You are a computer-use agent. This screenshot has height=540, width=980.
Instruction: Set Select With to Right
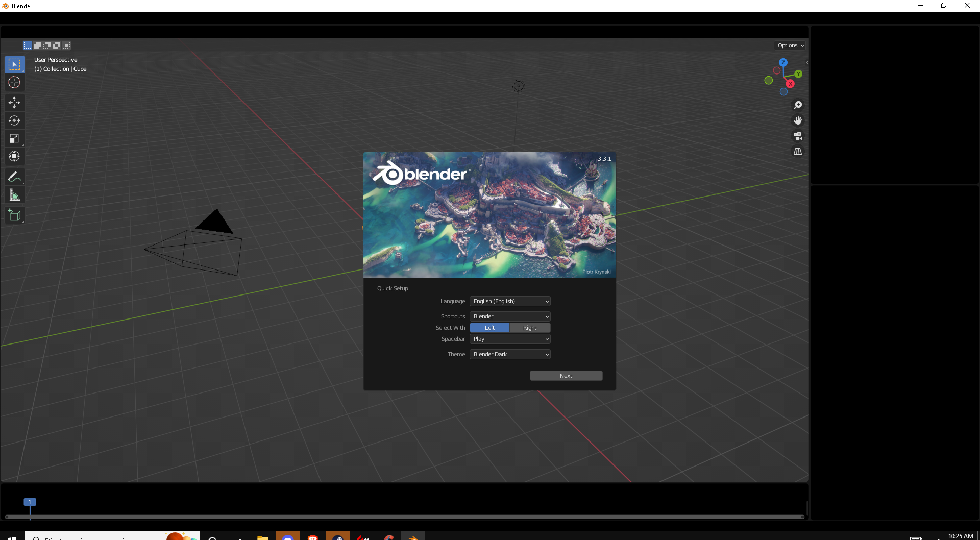coord(530,328)
